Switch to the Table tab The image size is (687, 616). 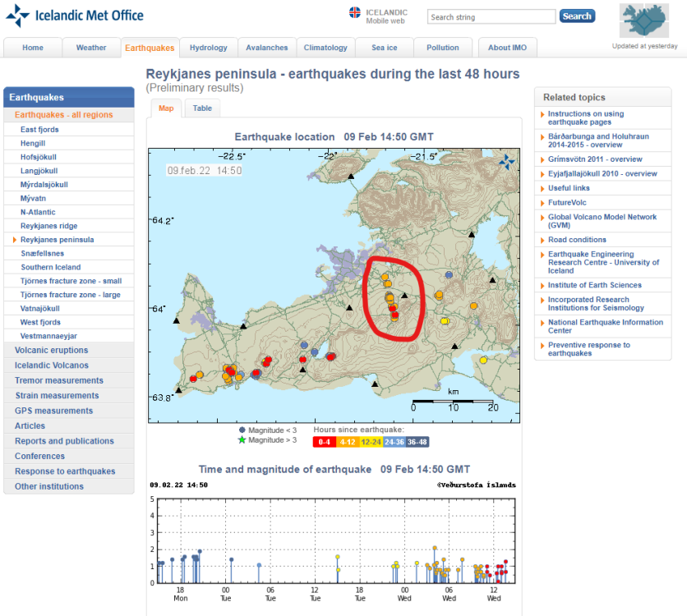202,108
